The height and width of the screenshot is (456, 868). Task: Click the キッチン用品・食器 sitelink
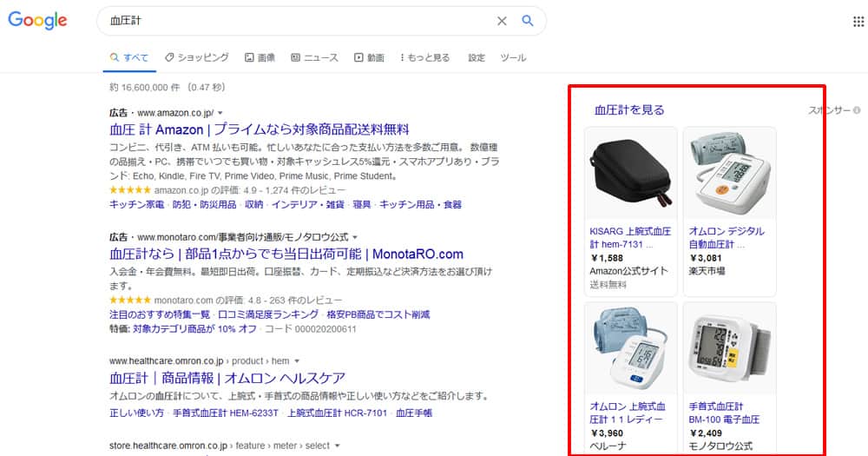coord(420,204)
